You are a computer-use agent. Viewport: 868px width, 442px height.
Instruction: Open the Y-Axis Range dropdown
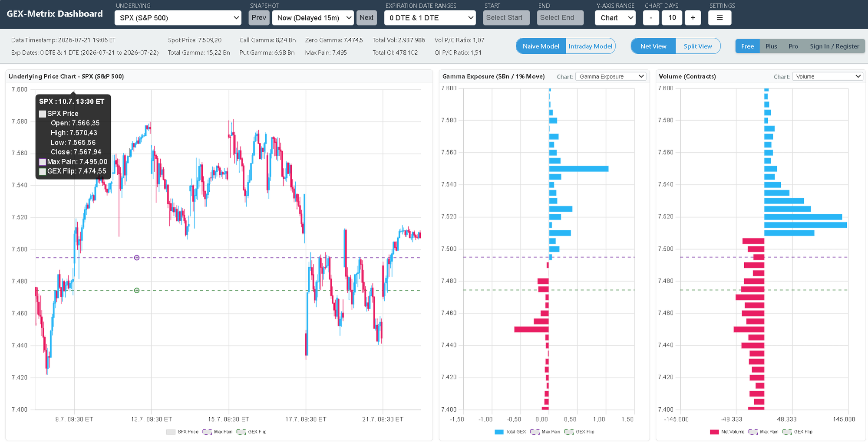[x=615, y=18]
